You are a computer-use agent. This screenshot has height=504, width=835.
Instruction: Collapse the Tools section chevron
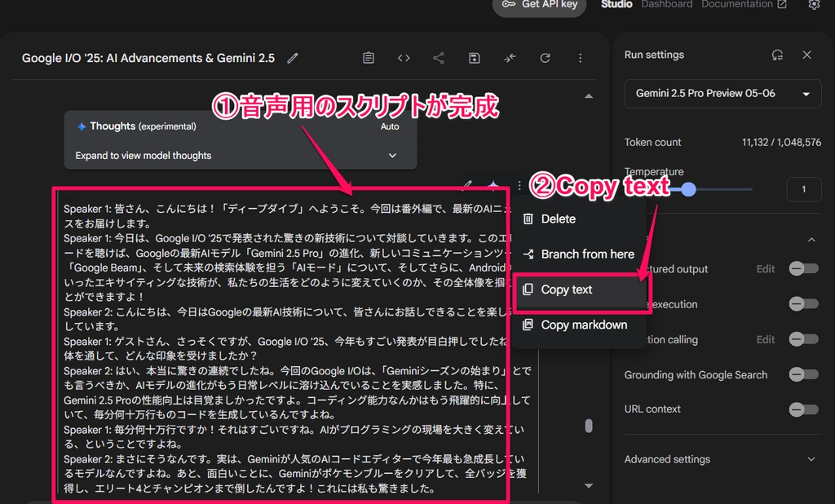(811, 240)
